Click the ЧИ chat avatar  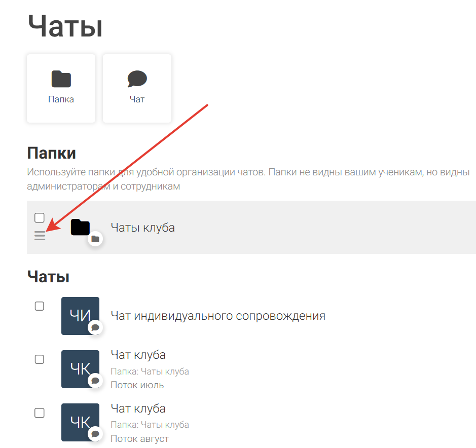pos(80,316)
